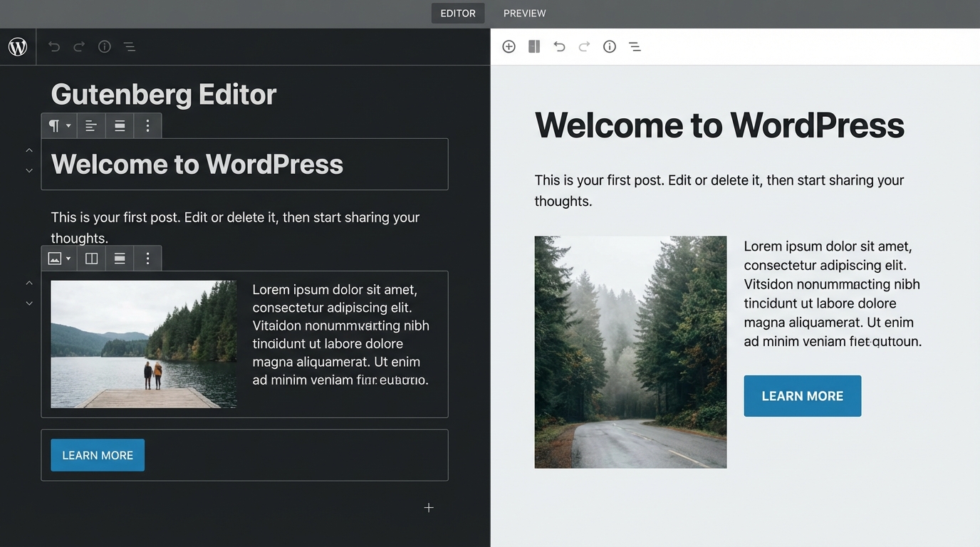The height and width of the screenshot is (547, 980).
Task: Click the WordPress logo icon
Action: (x=18, y=46)
